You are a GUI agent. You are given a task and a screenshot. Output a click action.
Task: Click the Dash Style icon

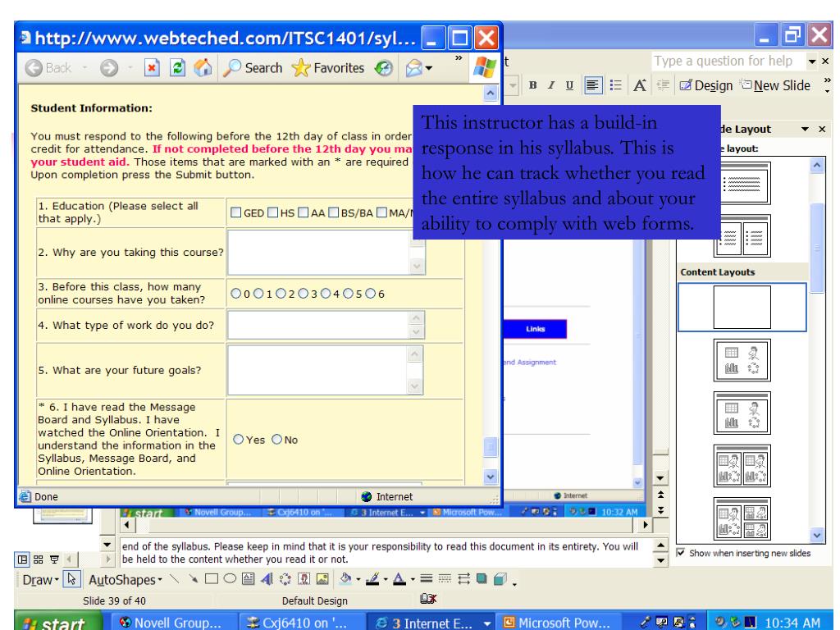pyautogui.click(x=445, y=578)
